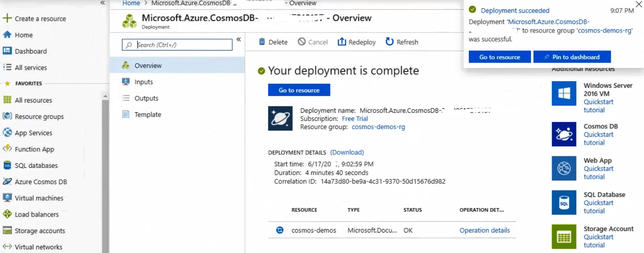Click the Search (Ctrl+/) input field
Viewport: 644px width, 253px height.
pos(177,45)
